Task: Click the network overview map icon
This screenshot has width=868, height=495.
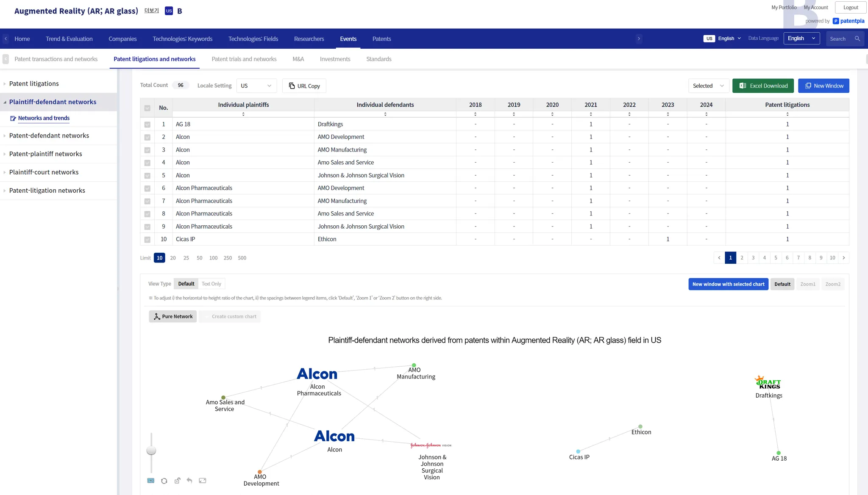Action: pyautogui.click(x=151, y=481)
